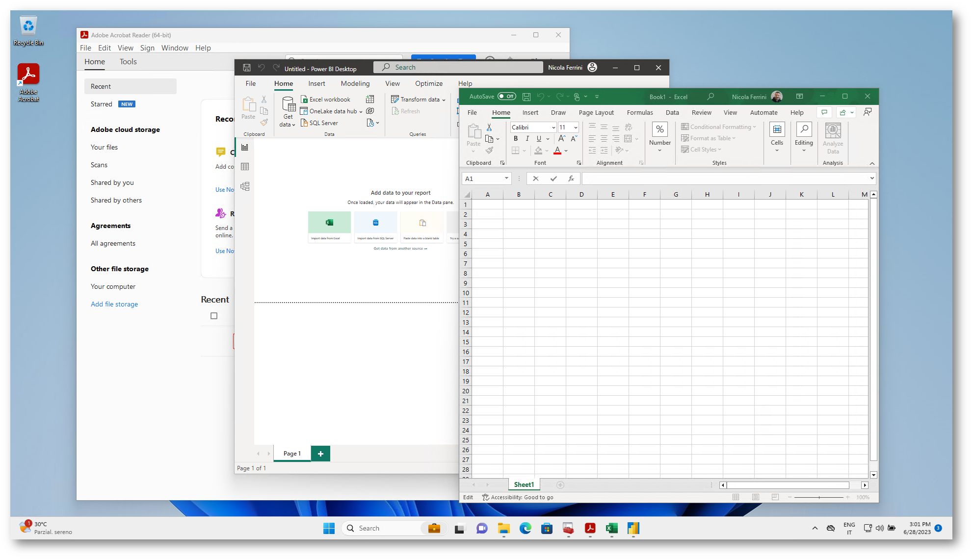Click red Font Color swatch in Excel

tap(557, 151)
